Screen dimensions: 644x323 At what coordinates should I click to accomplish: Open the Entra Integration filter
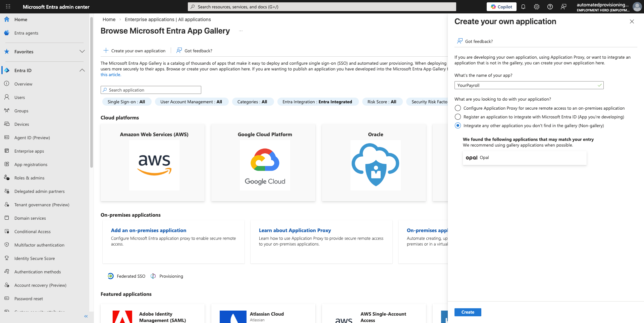[x=317, y=102]
